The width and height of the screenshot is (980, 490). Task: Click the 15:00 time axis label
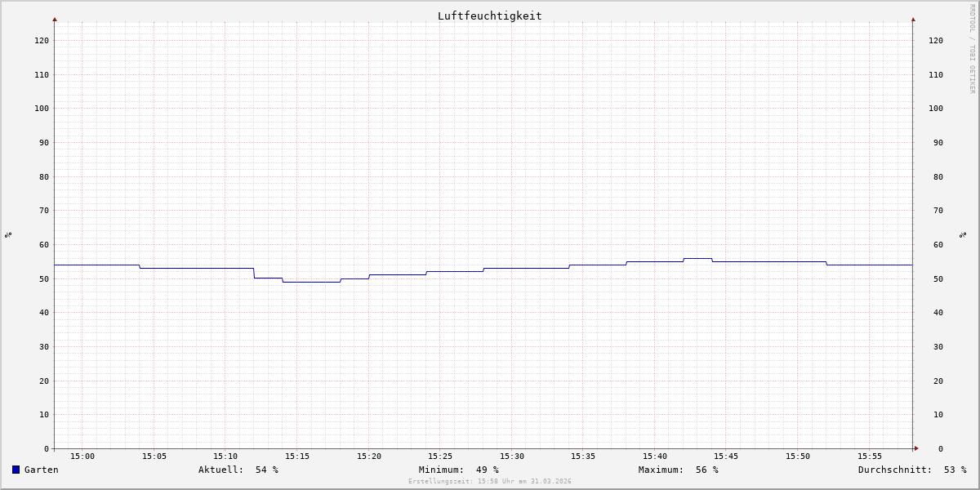tap(82, 457)
